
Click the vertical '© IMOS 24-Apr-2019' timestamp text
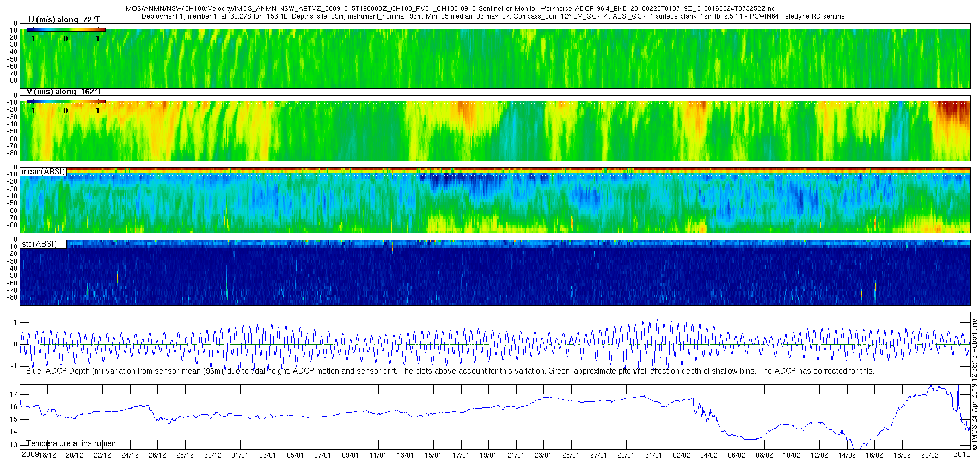tap(975, 385)
